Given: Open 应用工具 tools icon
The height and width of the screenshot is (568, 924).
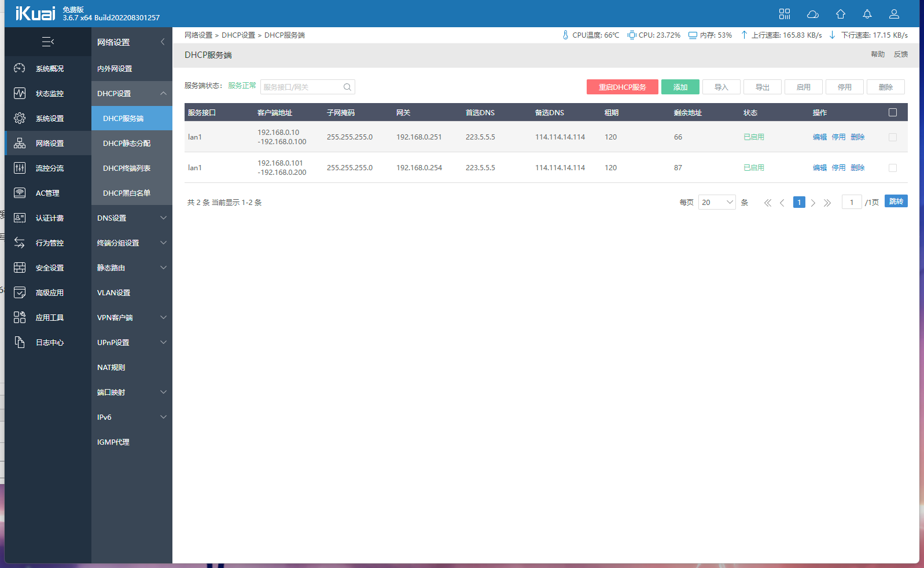Looking at the screenshot, I should (20, 317).
